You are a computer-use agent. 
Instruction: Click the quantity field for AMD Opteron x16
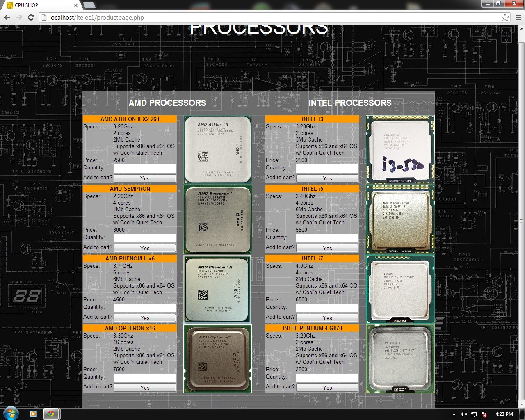[144, 378]
